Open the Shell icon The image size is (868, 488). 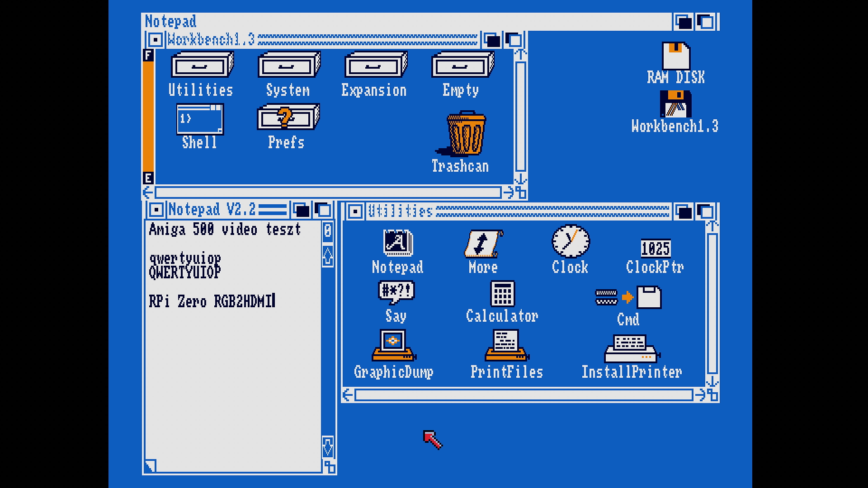(200, 120)
